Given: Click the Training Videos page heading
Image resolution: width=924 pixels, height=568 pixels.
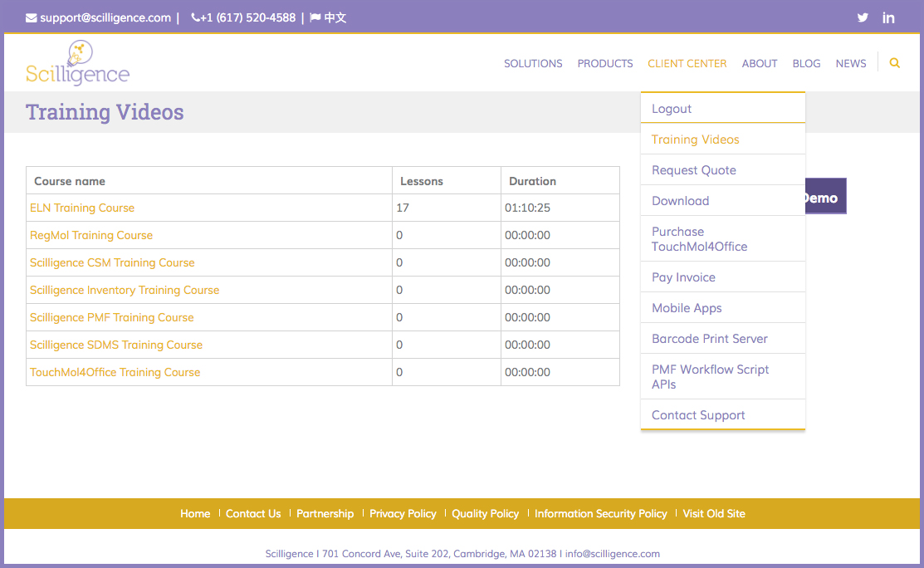Looking at the screenshot, I should click(x=105, y=112).
